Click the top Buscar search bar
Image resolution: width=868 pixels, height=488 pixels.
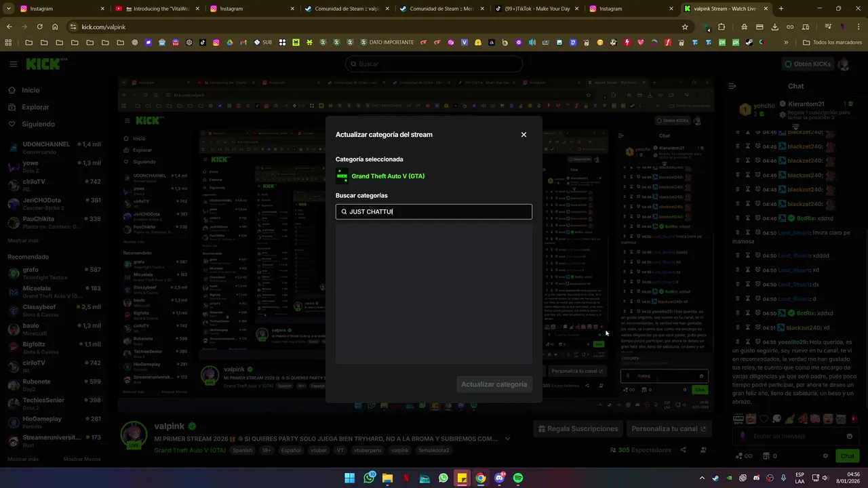(x=434, y=64)
